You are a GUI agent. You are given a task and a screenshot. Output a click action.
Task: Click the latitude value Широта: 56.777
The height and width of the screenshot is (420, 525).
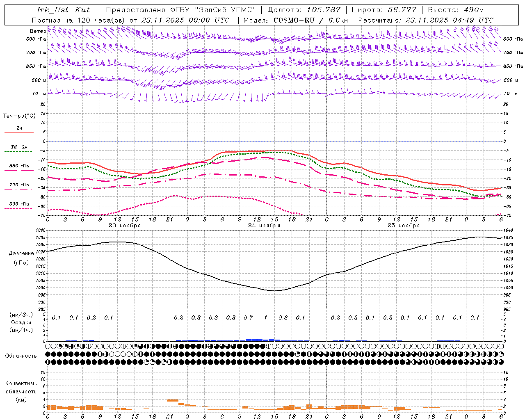(x=384, y=10)
